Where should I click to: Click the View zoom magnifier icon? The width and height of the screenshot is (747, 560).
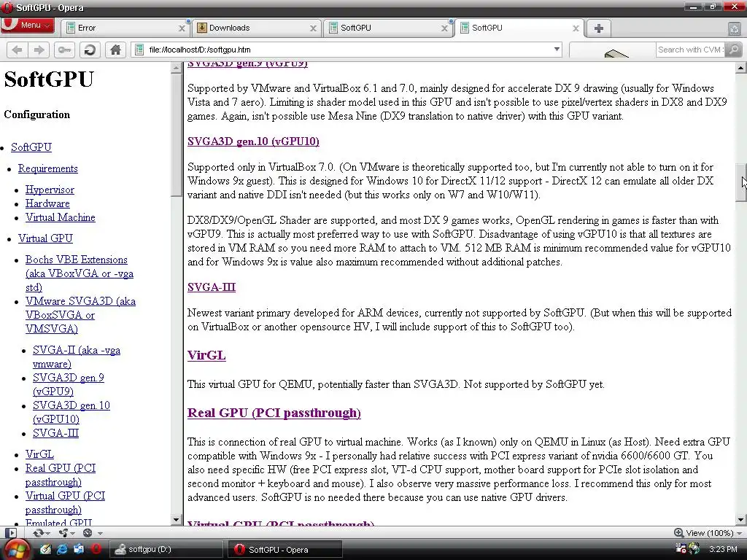679,533
